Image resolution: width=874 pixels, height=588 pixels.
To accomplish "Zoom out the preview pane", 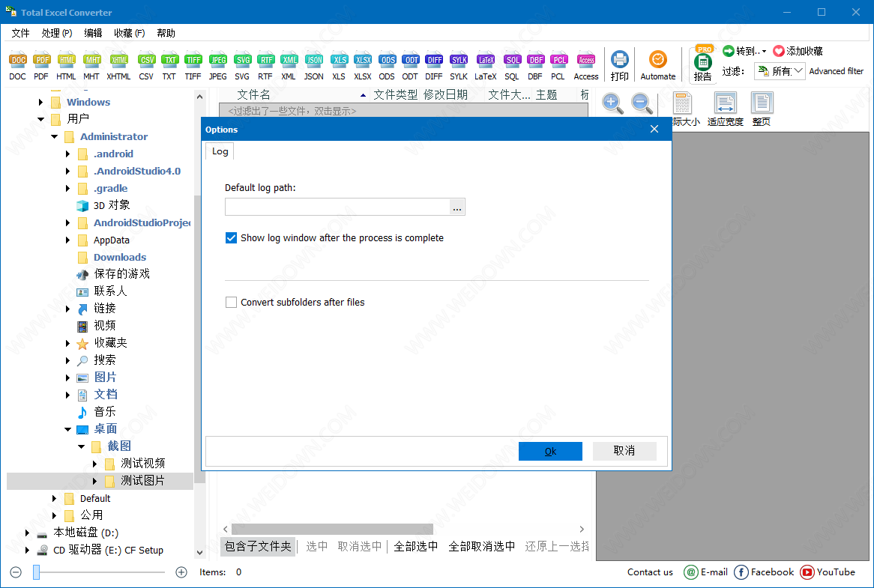I will click(642, 103).
